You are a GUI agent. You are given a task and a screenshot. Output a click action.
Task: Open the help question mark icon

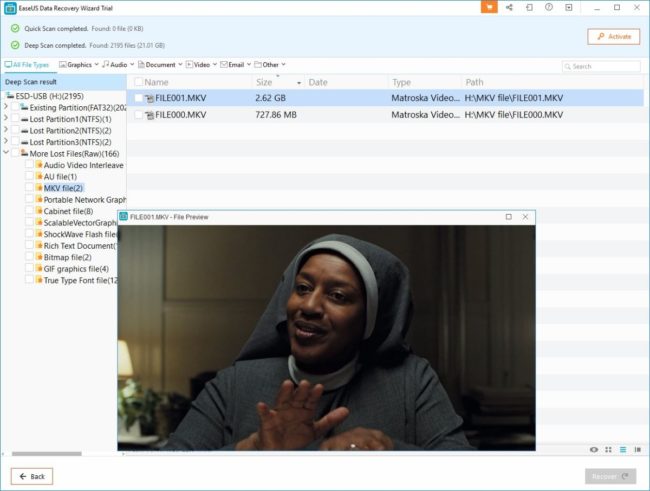tap(549, 7)
